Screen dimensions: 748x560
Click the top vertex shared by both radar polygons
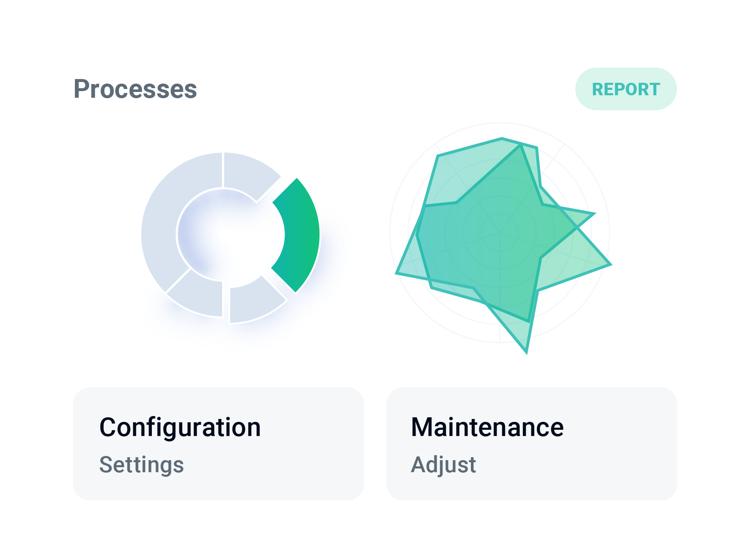(521, 144)
